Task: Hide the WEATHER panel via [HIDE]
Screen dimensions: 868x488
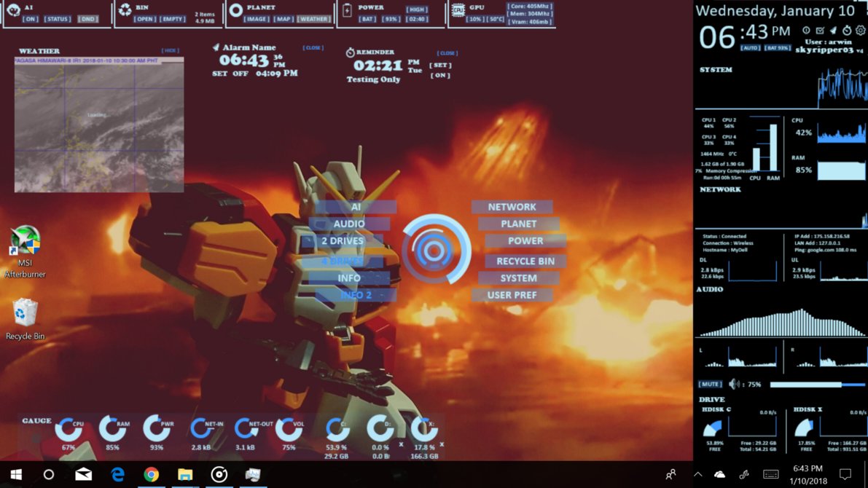Action: pyautogui.click(x=170, y=50)
